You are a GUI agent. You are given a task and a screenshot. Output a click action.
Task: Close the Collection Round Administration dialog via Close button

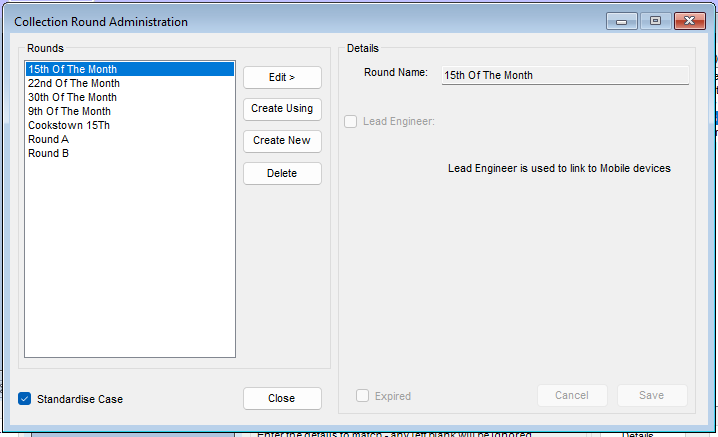click(x=282, y=399)
